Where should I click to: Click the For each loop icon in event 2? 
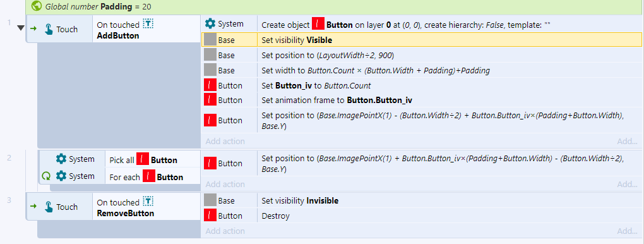(x=46, y=176)
